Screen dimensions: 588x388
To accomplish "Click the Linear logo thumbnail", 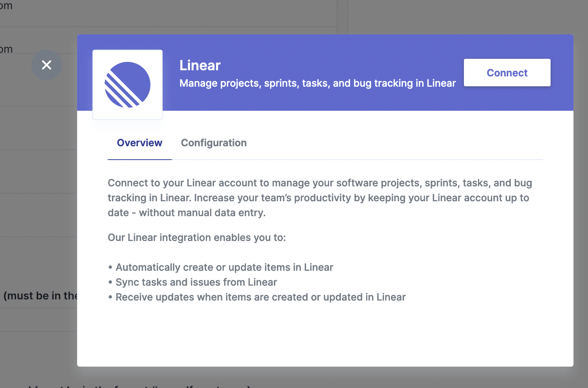I will [x=128, y=85].
